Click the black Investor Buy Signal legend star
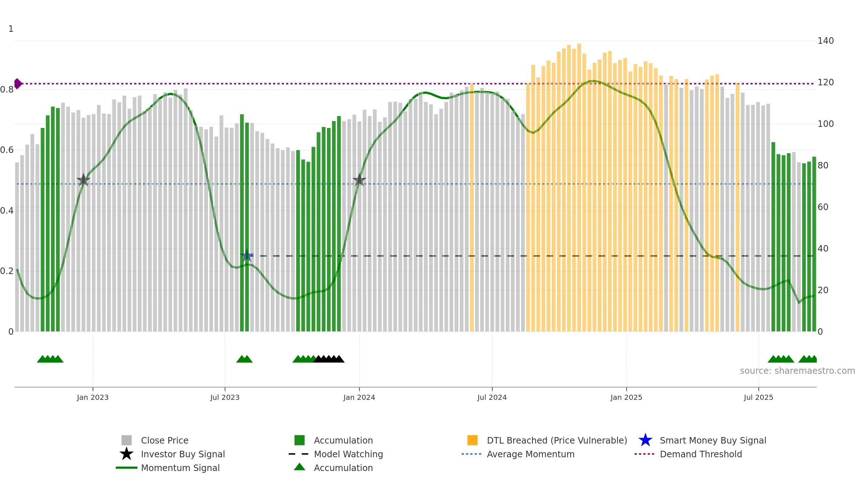This screenshot has height=488, width=868. click(126, 454)
